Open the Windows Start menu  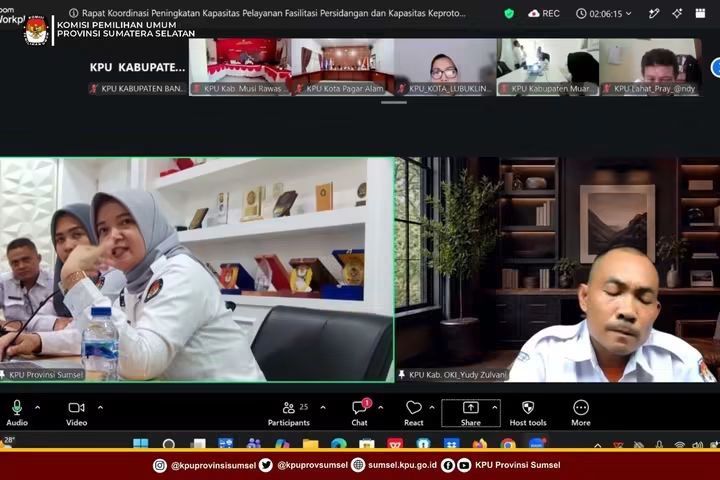pos(141,444)
